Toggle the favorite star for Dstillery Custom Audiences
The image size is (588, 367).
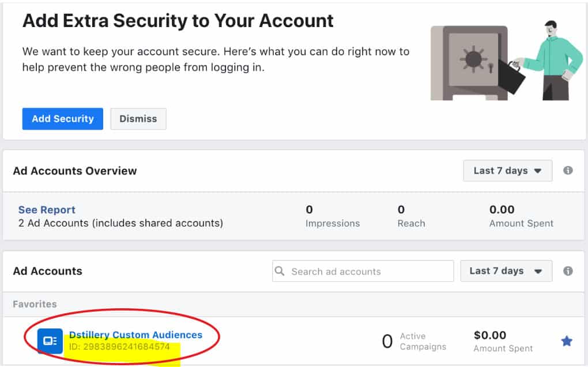coord(567,340)
